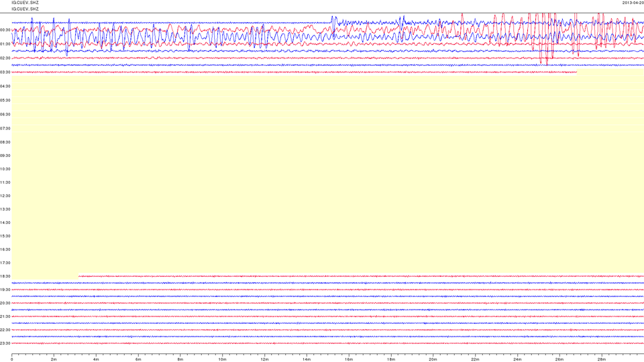The image size is (644, 362).
Task: Choose the 13:30 time row label
Action: tap(5, 209)
